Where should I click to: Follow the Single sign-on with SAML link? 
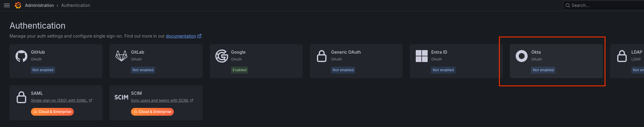(x=59, y=100)
